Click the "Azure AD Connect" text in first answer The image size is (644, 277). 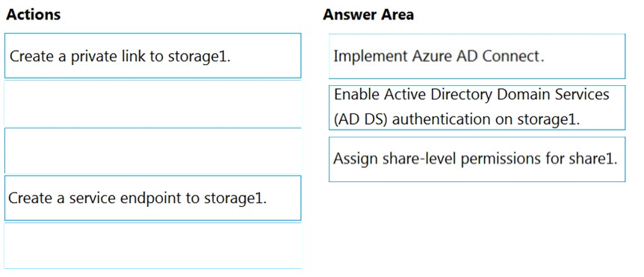(478, 56)
